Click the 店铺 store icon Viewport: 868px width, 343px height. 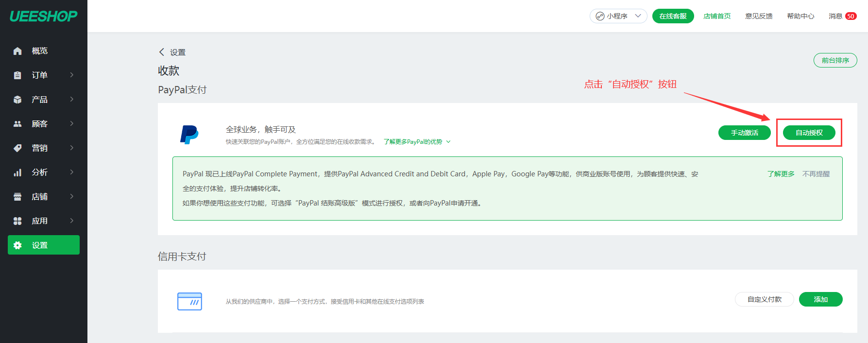(17, 197)
